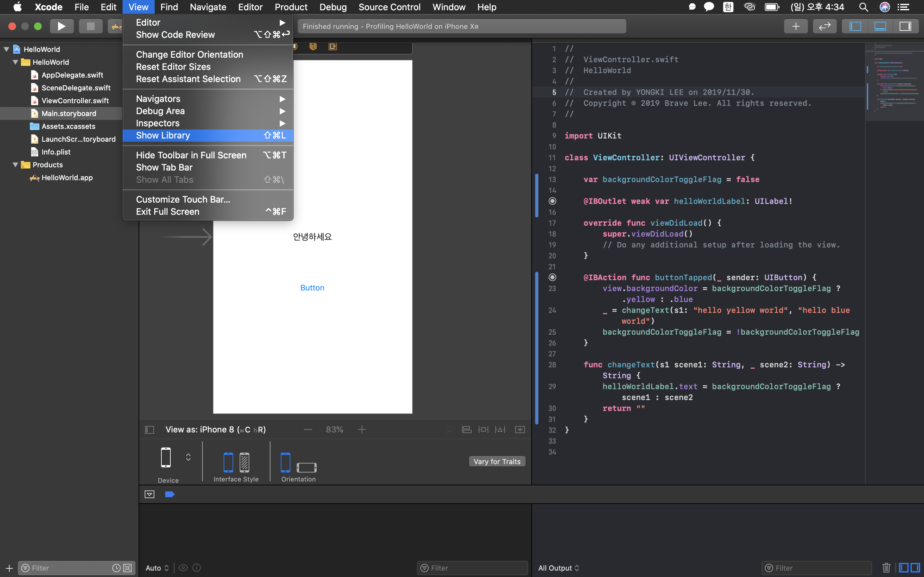
Task: Toggle the Navigator panel visibility
Action: (x=855, y=26)
